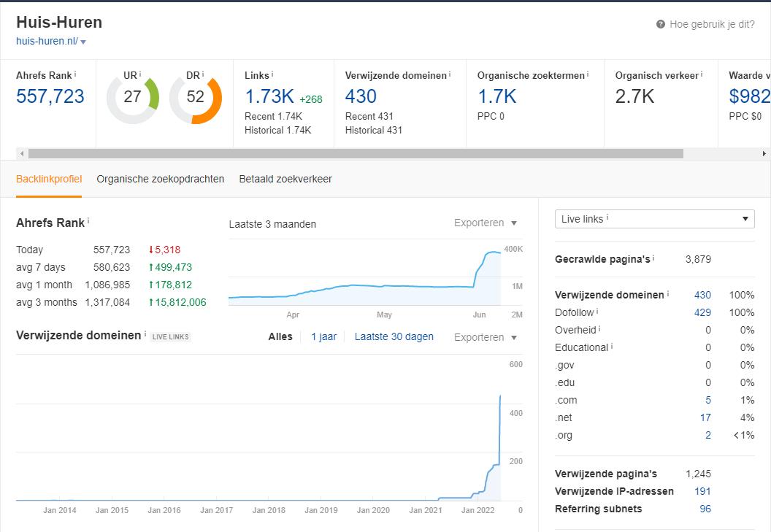Click Verwijzende IP-adressen count 191
771x532 pixels.
point(702,492)
